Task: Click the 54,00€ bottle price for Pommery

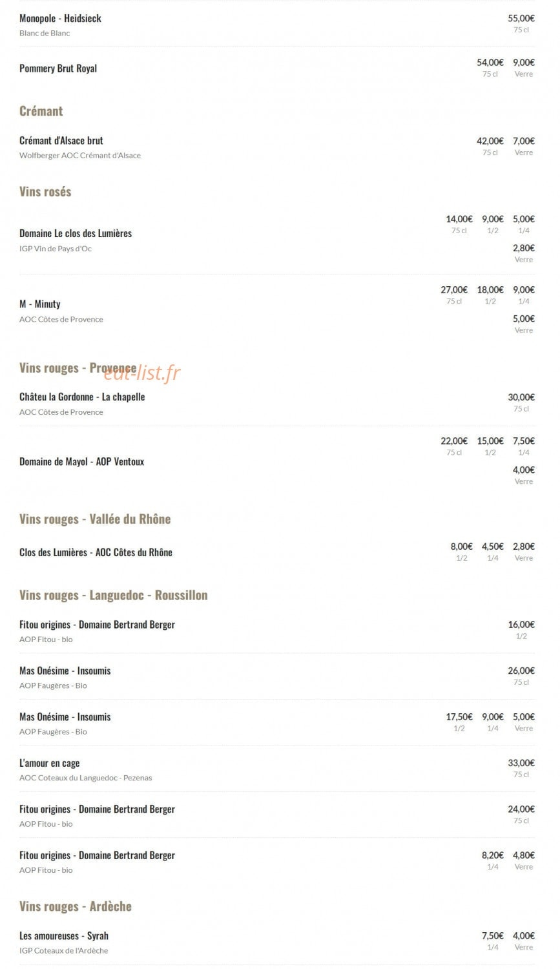Action: 490,63
